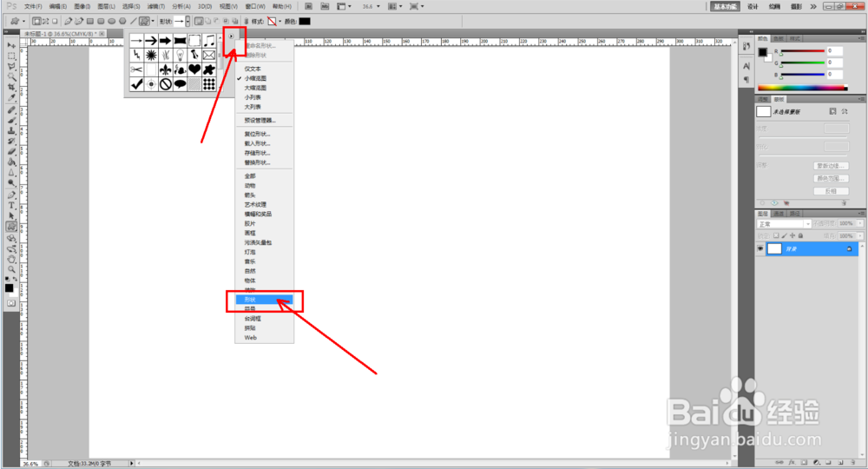Select 形状 category in flyout menu
The width and height of the screenshot is (868, 469).
tap(264, 300)
